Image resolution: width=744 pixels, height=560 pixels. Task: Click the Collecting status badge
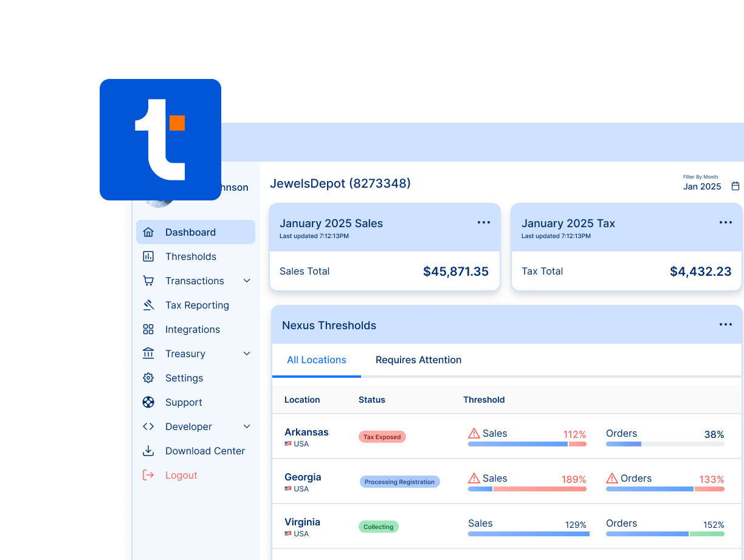pos(378,527)
